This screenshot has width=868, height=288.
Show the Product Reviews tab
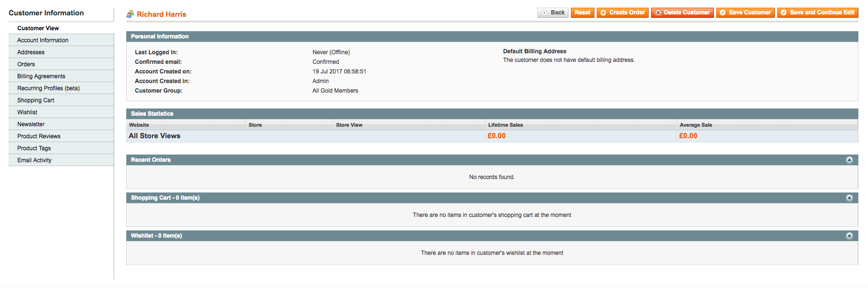[39, 136]
